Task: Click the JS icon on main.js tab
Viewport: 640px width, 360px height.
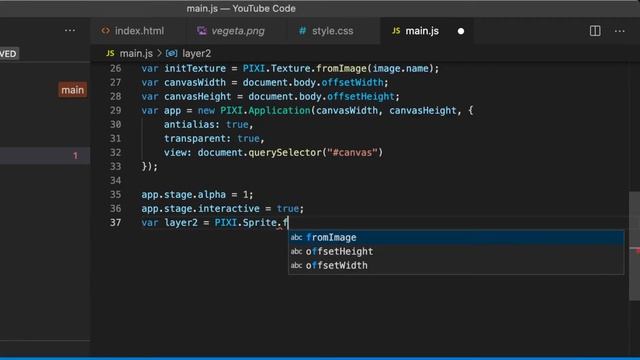Action: point(396,31)
